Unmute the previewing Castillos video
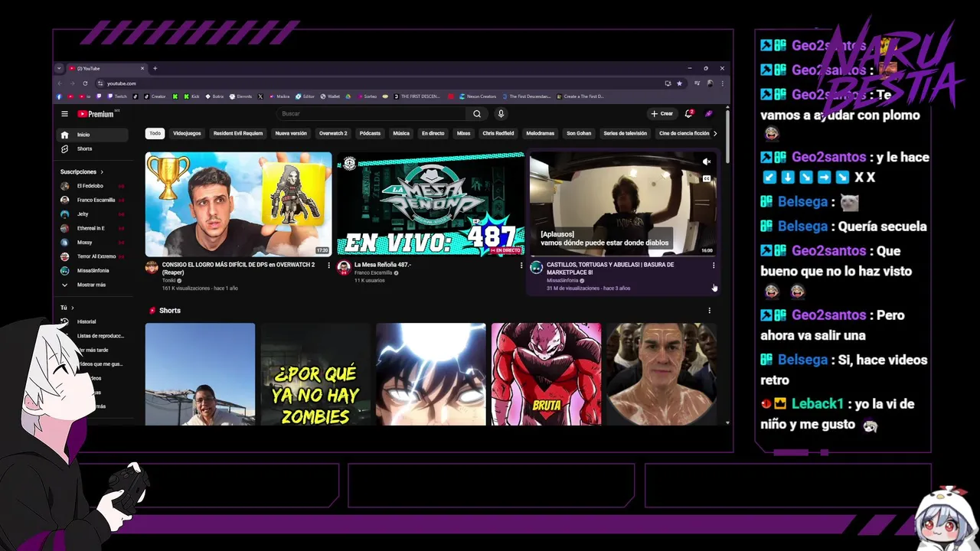The image size is (980, 551). coord(707,161)
